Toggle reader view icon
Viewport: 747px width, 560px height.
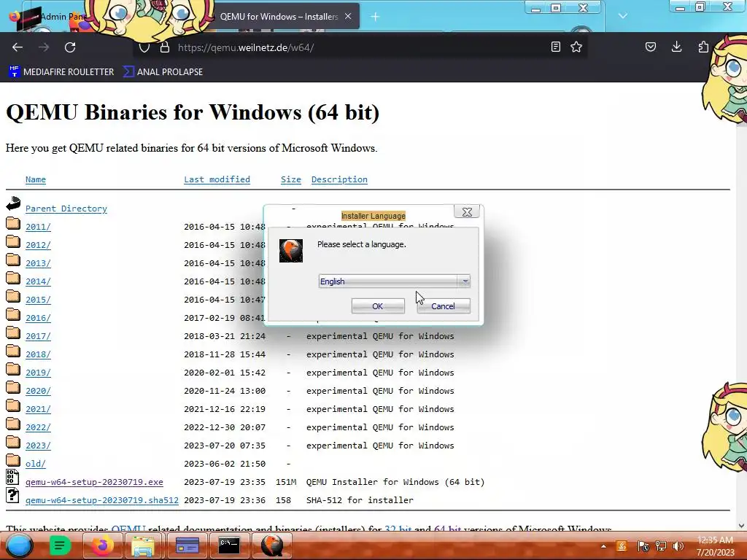point(555,47)
